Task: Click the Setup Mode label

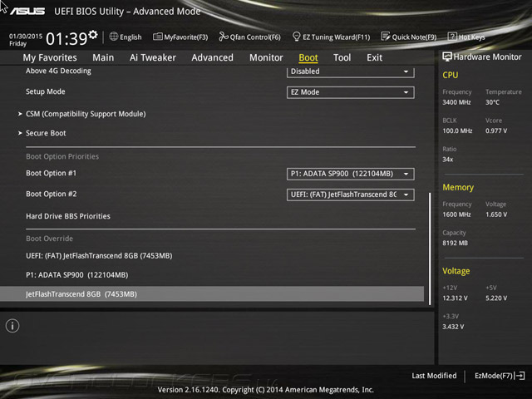Action: (x=46, y=91)
